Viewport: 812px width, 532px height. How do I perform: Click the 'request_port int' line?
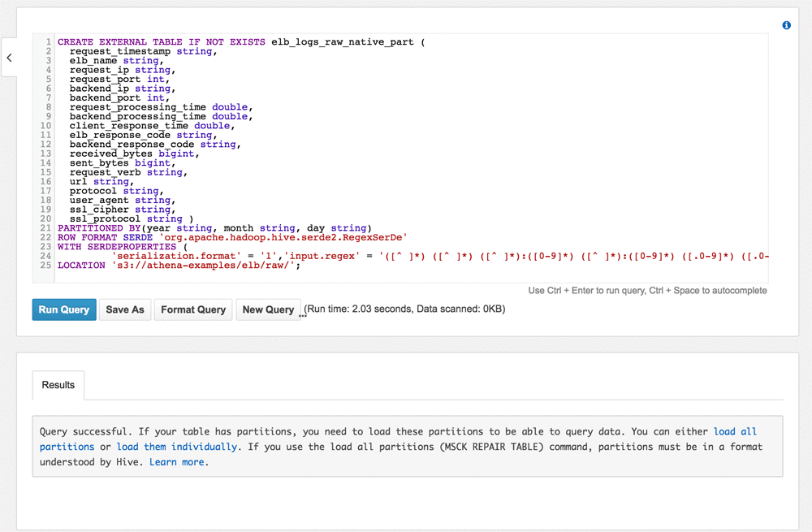click(x=119, y=80)
